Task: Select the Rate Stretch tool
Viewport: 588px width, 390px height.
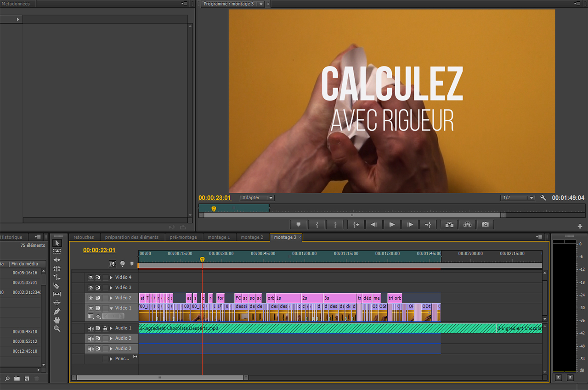Action: click(57, 277)
